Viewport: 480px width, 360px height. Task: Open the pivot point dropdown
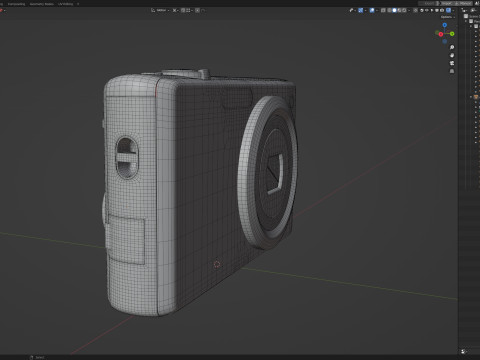coord(176,10)
